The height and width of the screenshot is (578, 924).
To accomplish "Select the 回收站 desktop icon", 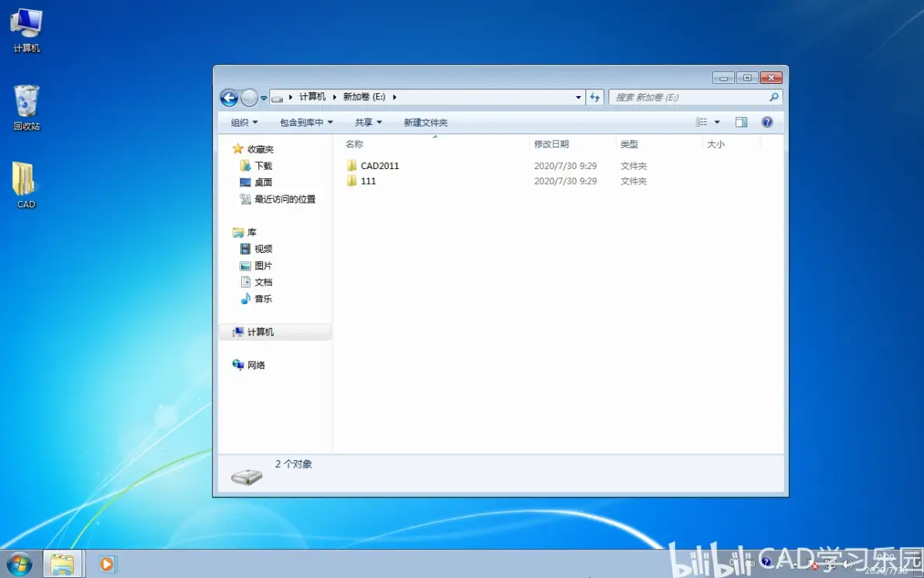I will 26,108.
